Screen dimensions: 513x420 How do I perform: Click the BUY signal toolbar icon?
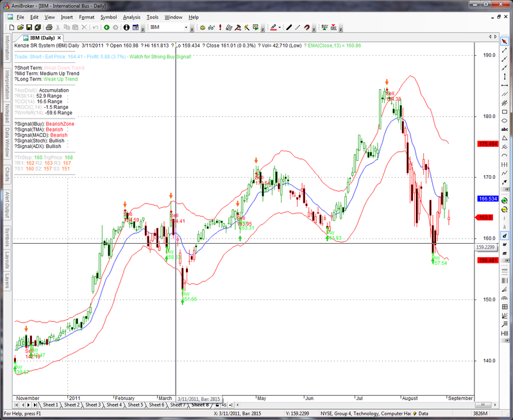[324, 28]
